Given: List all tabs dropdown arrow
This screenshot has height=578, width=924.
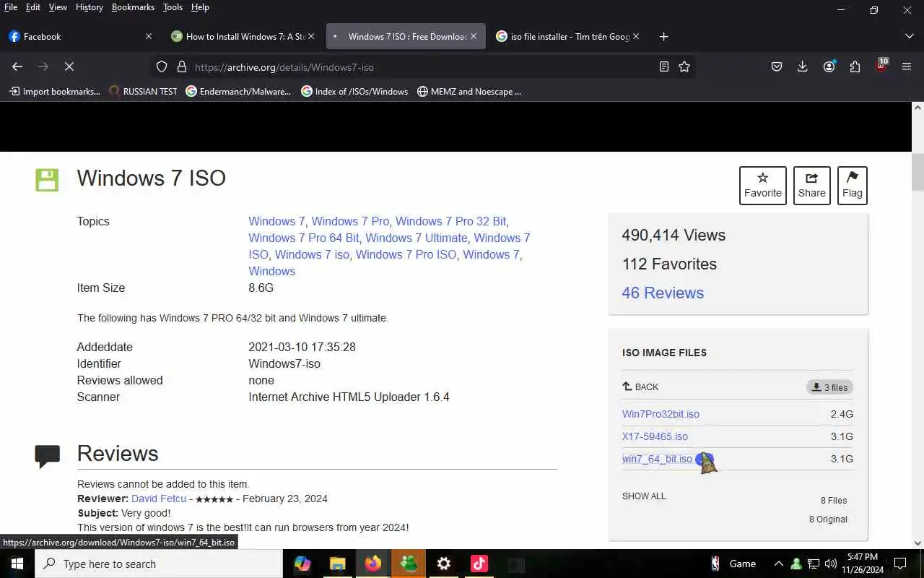Looking at the screenshot, I should point(909,36).
